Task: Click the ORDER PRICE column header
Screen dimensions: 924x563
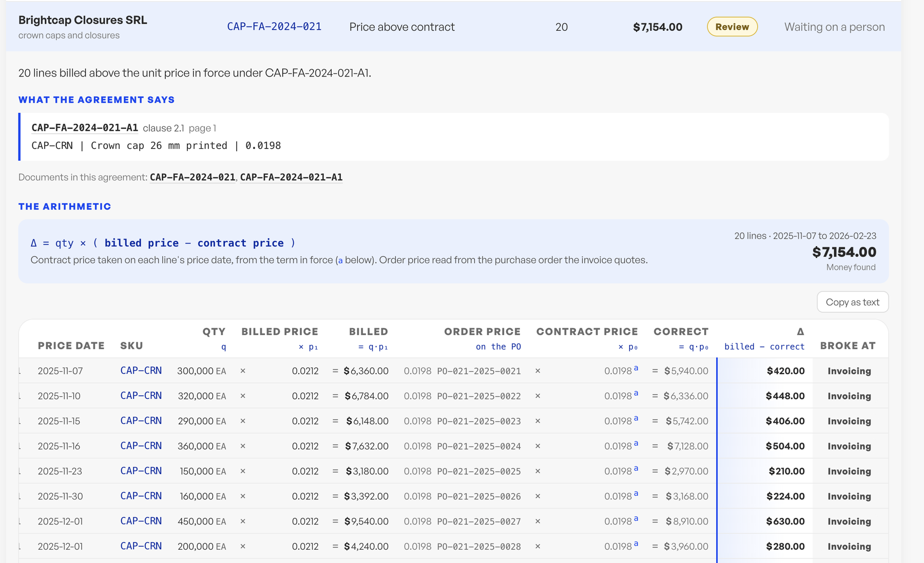Action: coord(482,332)
